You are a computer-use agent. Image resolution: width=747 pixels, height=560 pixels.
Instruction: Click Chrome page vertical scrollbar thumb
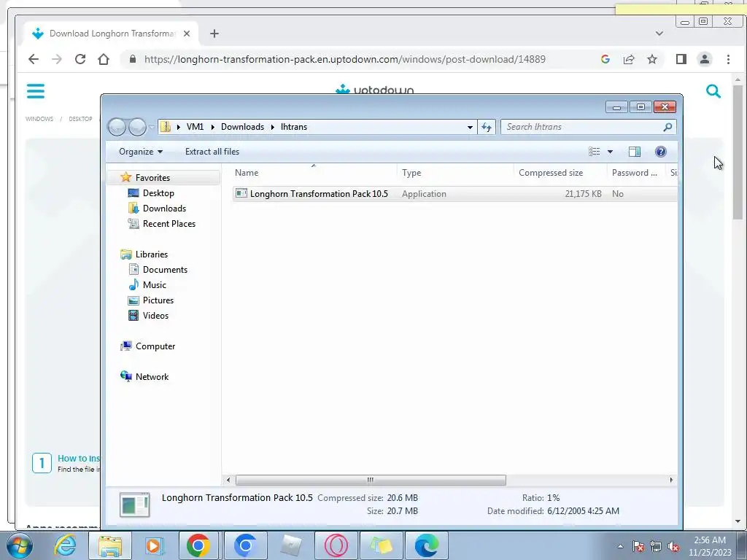(738, 152)
